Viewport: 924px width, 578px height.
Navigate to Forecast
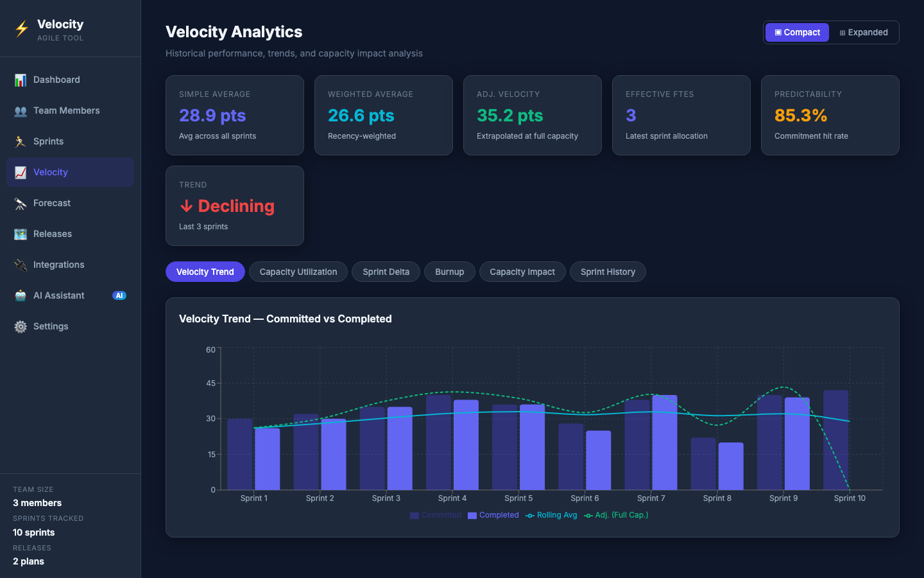click(x=70, y=203)
